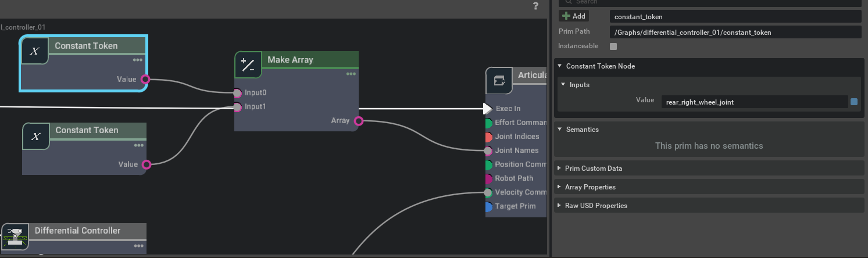Click the Joint Names input port
This screenshot has height=258, width=868.
pos(488,150)
